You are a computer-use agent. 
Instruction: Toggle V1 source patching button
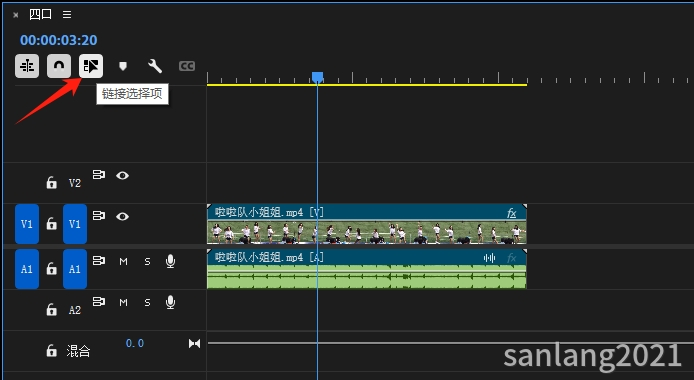(27, 224)
